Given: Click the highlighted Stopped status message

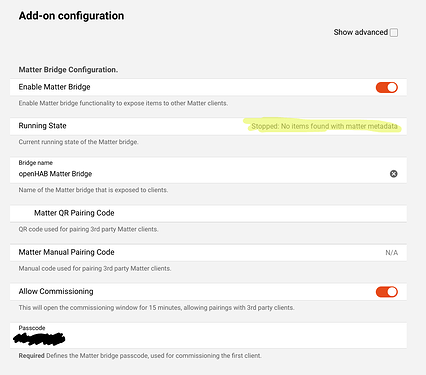Looking at the screenshot, I should coord(324,126).
